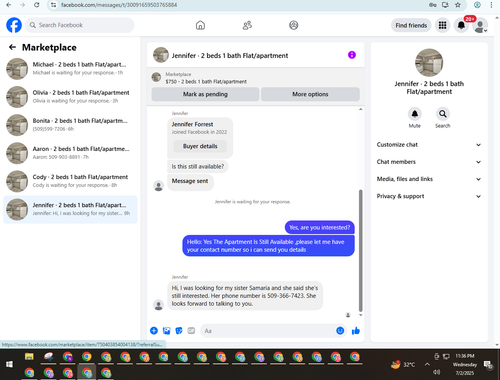Show hidden tray icons chevron
500x380 pixels.
click(x=427, y=364)
